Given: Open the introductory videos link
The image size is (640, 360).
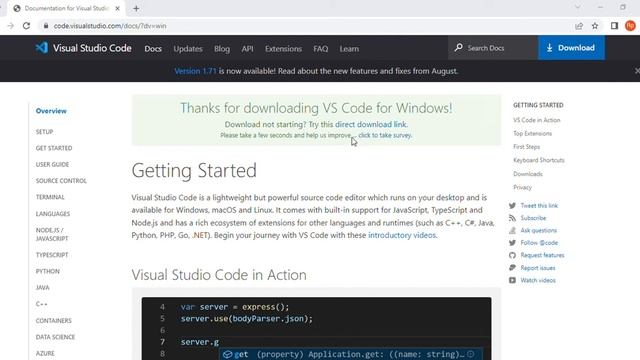Looking at the screenshot, I should tap(402, 235).
